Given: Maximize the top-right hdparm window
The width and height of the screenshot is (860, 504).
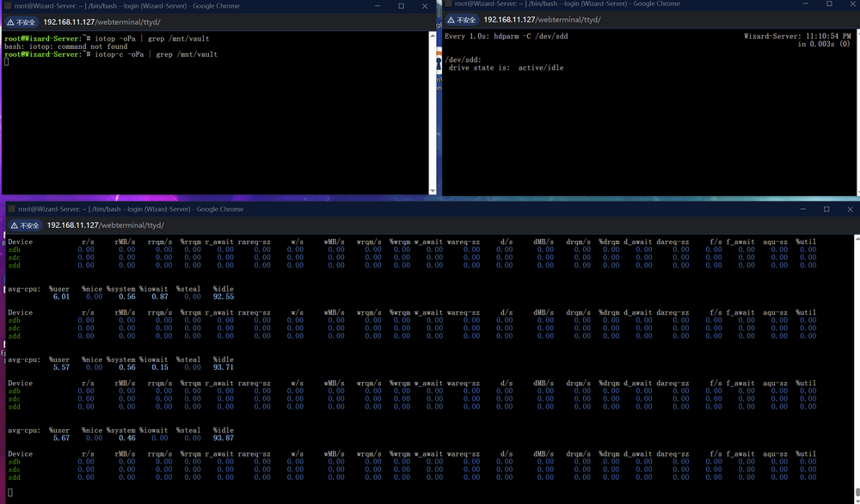Looking at the screenshot, I should 829,3.
